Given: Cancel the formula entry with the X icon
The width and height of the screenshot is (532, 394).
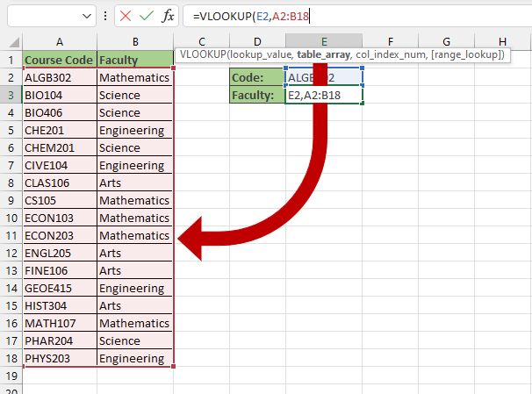Looking at the screenshot, I should pos(126,16).
